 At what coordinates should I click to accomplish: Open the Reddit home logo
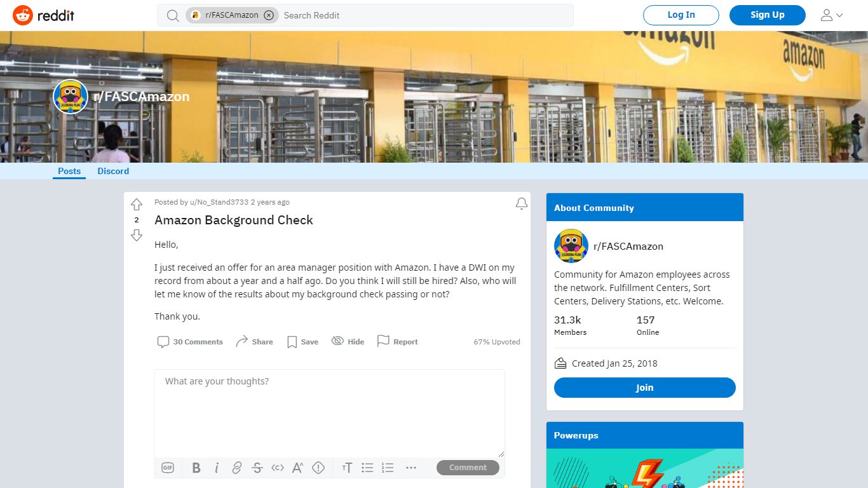click(43, 15)
